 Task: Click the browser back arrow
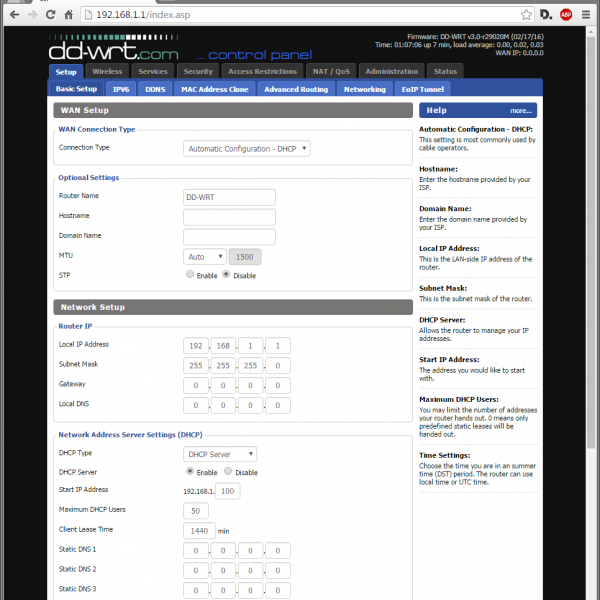[11, 16]
